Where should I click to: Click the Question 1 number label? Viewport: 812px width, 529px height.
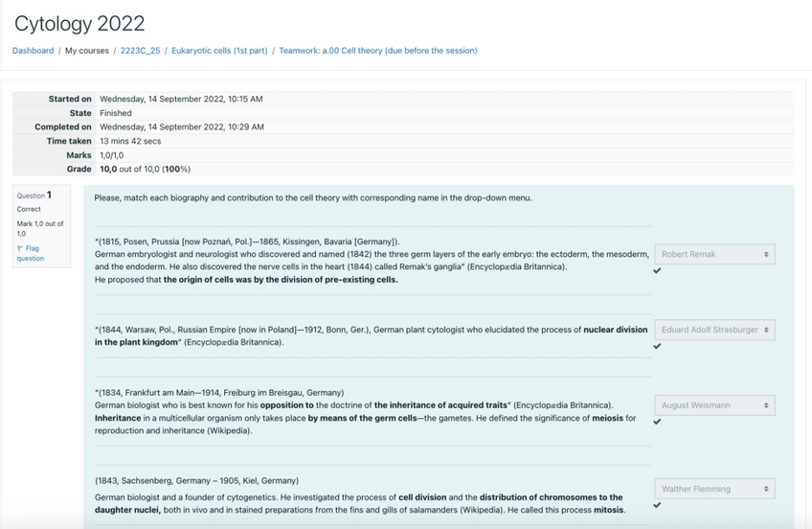[x=34, y=195]
